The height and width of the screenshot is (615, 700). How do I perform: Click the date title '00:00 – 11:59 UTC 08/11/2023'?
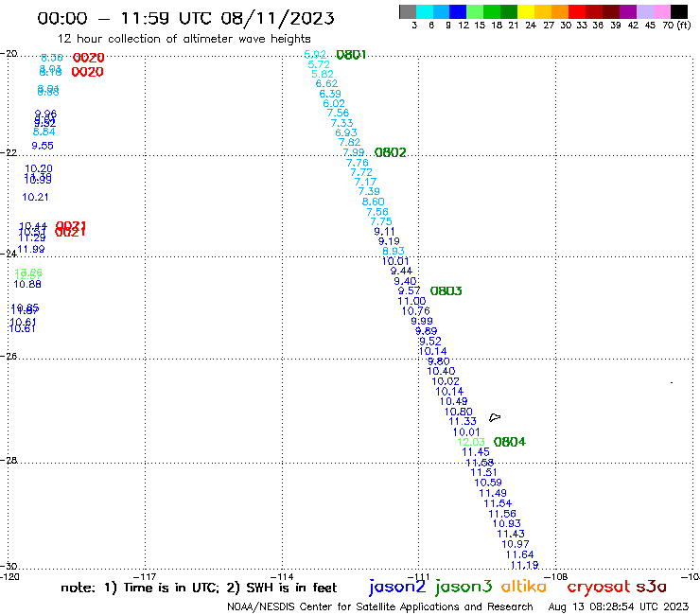pos(185,19)
